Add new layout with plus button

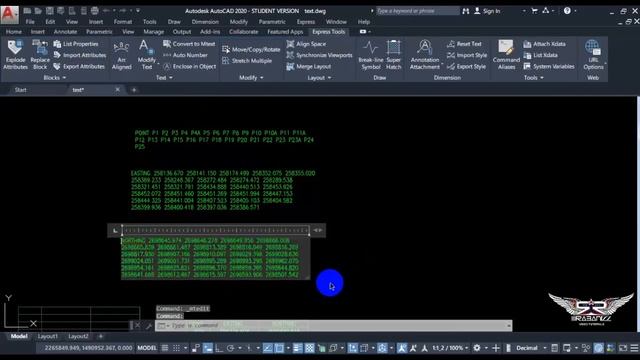(101, 336)
